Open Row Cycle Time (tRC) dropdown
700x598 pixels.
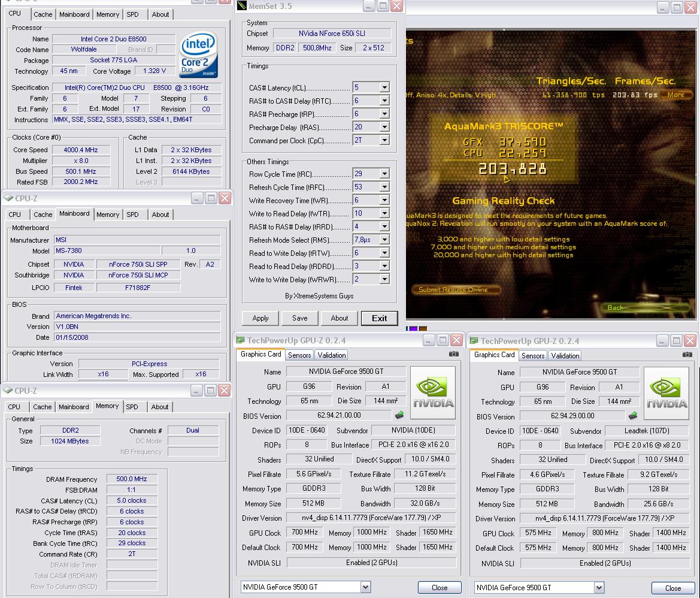[384, 174]
